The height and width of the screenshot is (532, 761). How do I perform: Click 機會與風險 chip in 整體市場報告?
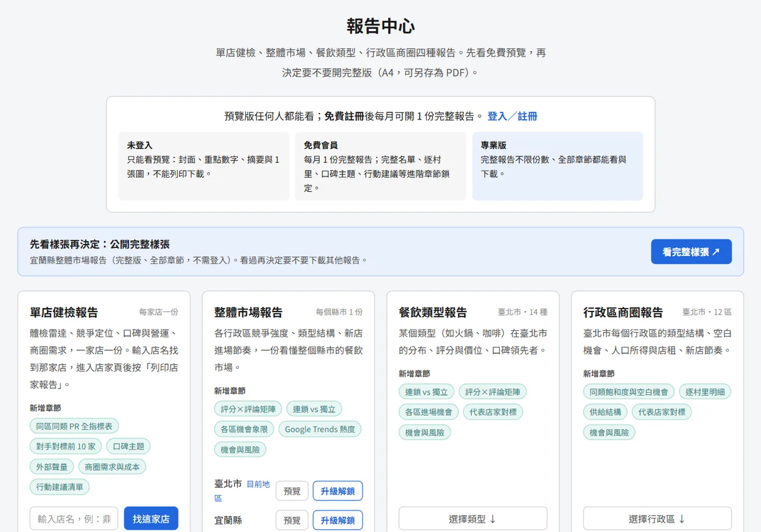[x=240, y=449]
